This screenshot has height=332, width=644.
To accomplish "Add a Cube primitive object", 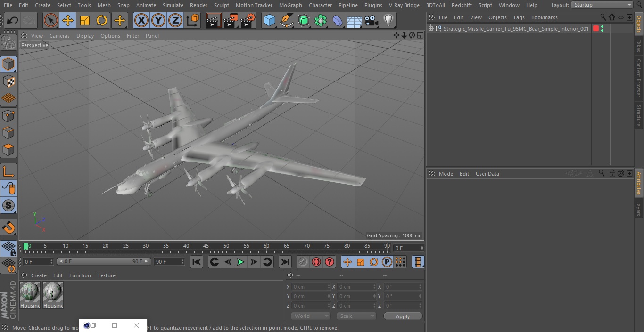I will pos(269,20).
